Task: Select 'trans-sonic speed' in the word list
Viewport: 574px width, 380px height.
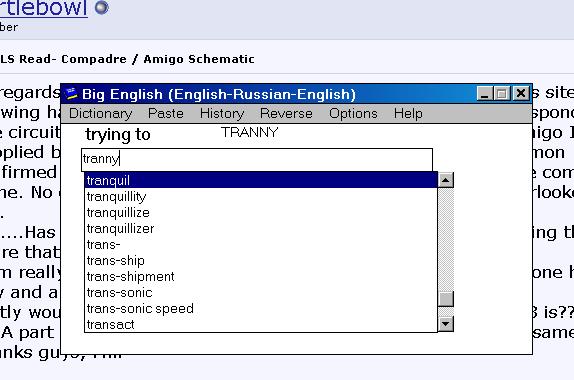Action: pyautogui.click(x=261, y=309)
